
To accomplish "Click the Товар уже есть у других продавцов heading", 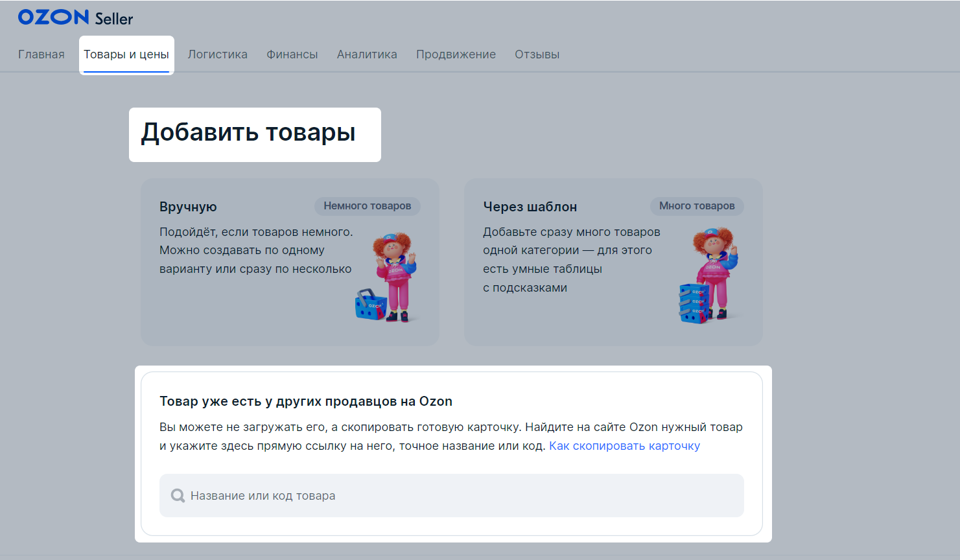I will pyautogui.click(x=306, y=401).
